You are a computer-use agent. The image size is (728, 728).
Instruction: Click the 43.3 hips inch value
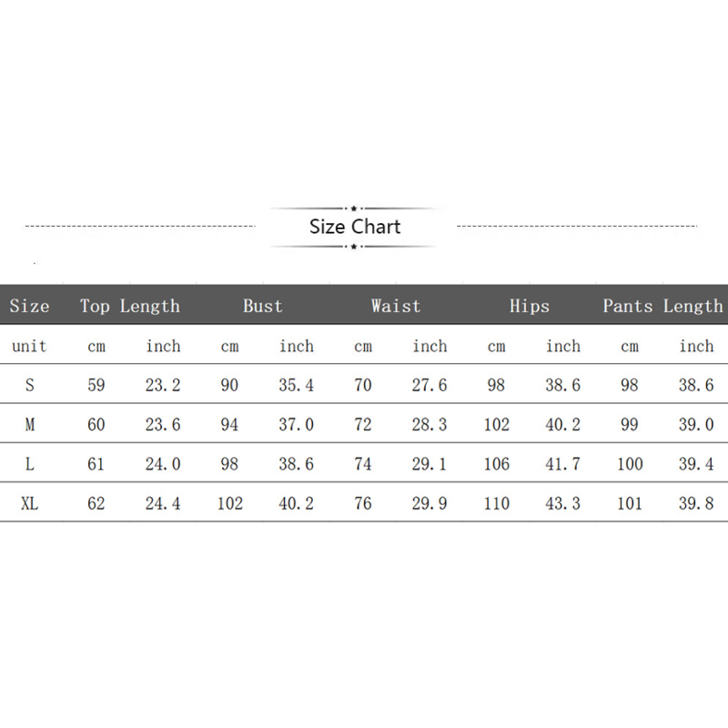(562, 503)
